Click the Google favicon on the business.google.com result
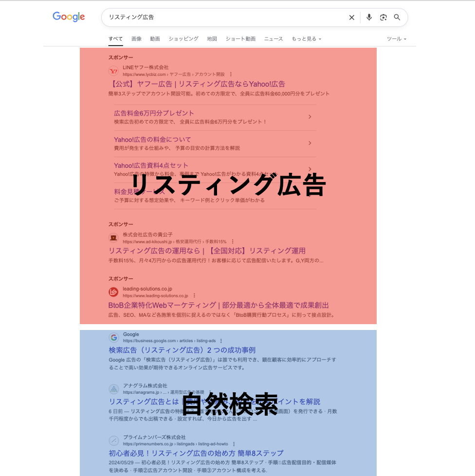This screenshot has width=475, height=476. [x=114, y=337]
